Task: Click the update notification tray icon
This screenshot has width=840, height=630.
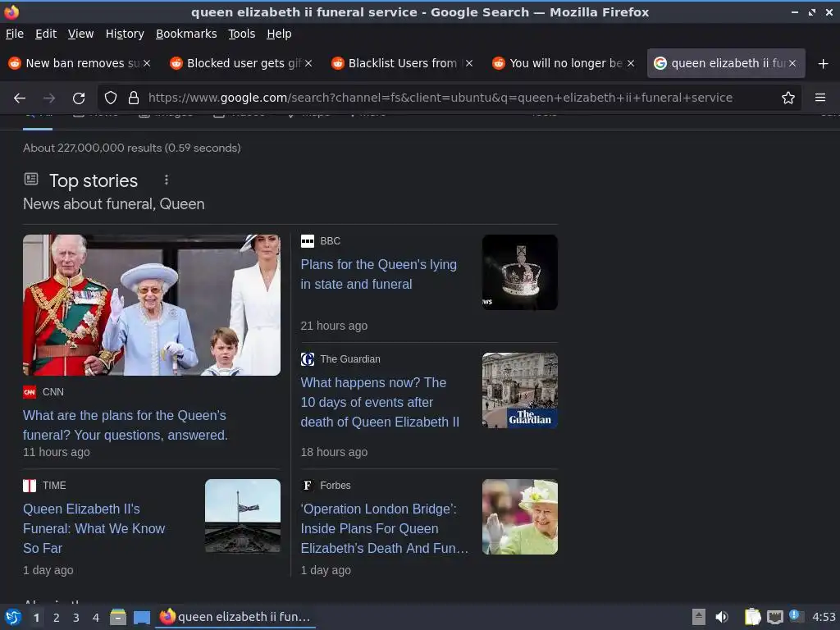Action: (x=796, y=616)
